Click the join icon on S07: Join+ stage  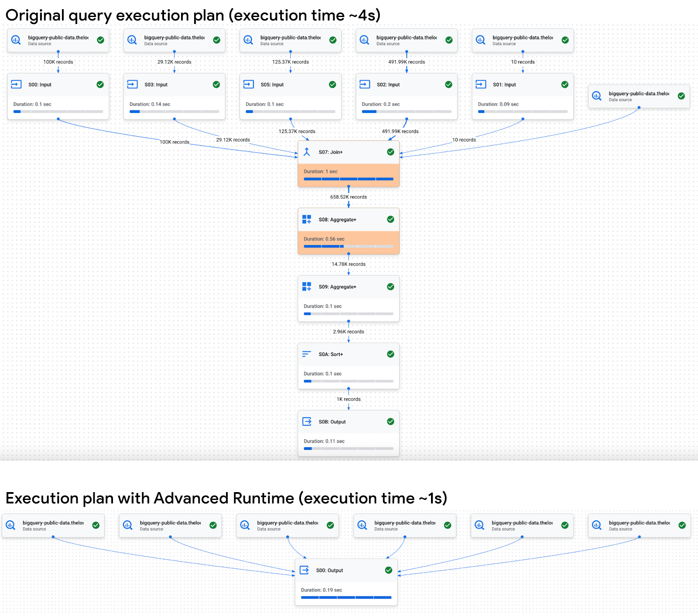(307, 152)
